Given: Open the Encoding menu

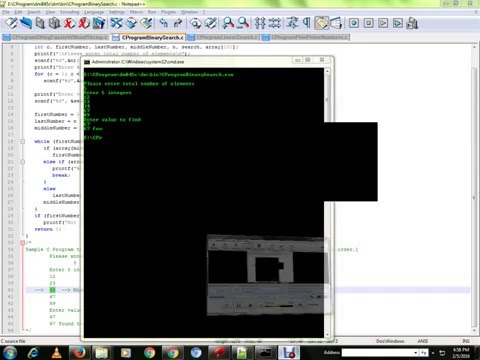Looking at the screenshot, I should [69, 12].
